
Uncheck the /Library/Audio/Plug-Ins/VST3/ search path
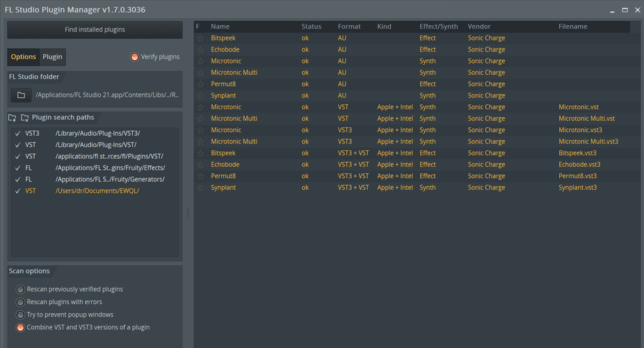click(x=17, y=134)
